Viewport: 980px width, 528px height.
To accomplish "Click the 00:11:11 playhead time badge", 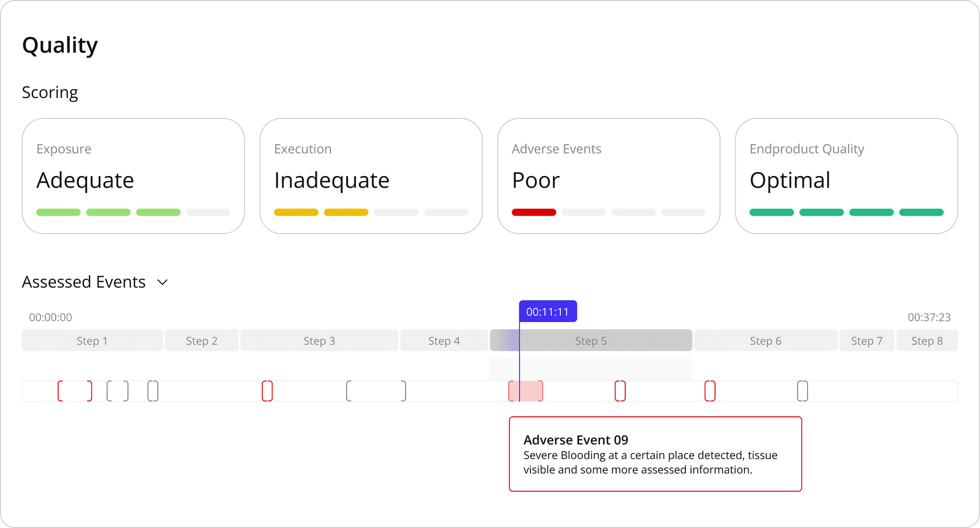I will pyautogui.click(x=548, y=311).
